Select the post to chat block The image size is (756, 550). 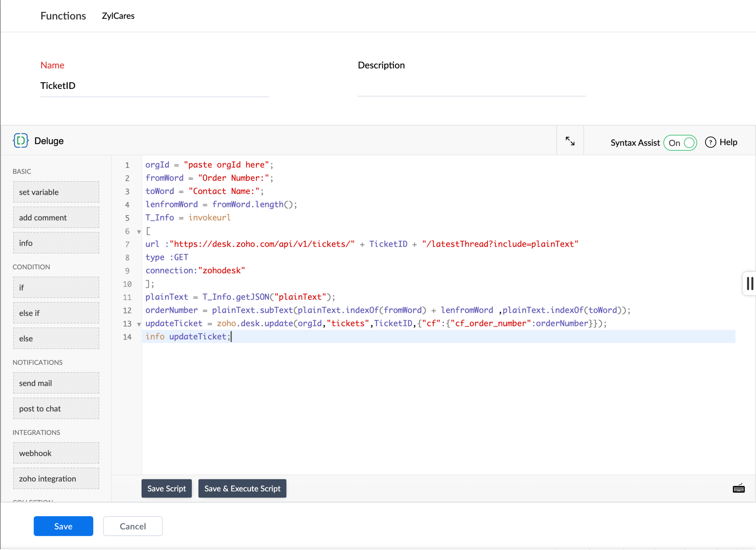tap(56, 408)
